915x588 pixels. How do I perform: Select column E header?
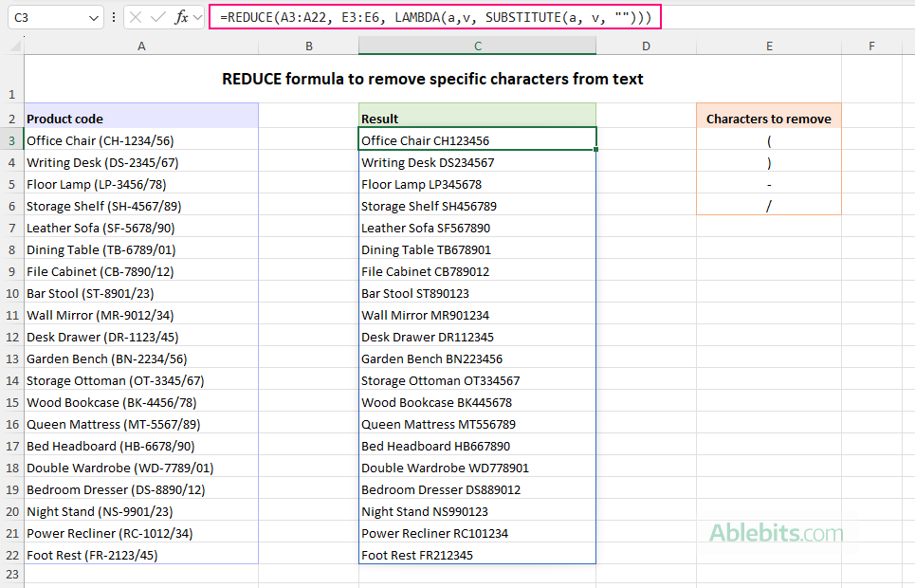769,46
